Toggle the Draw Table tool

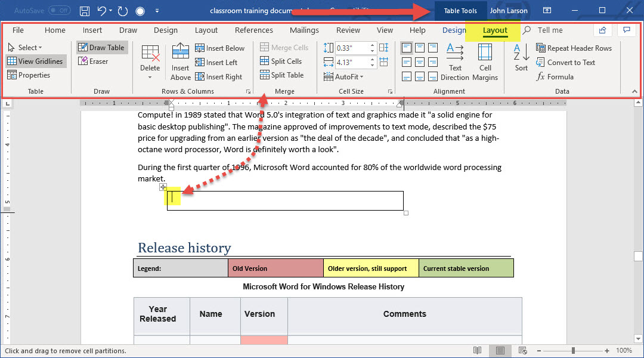pos(101,48)
